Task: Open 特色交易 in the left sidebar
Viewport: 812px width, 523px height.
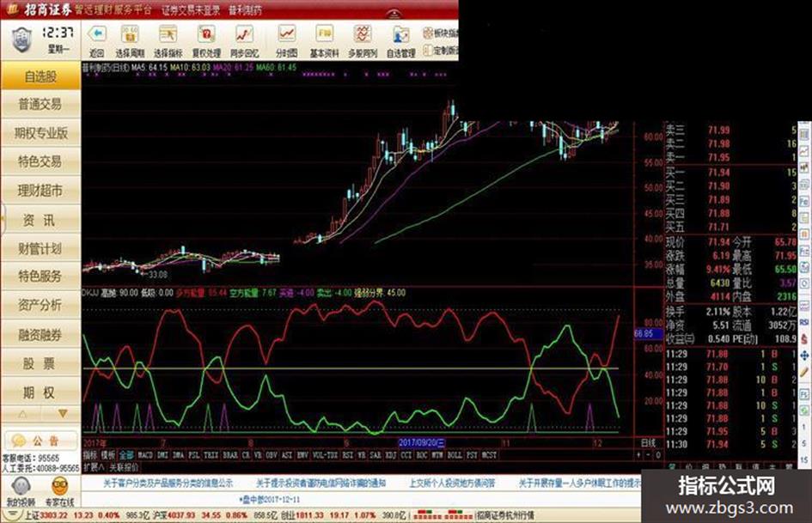Action: 40,161
